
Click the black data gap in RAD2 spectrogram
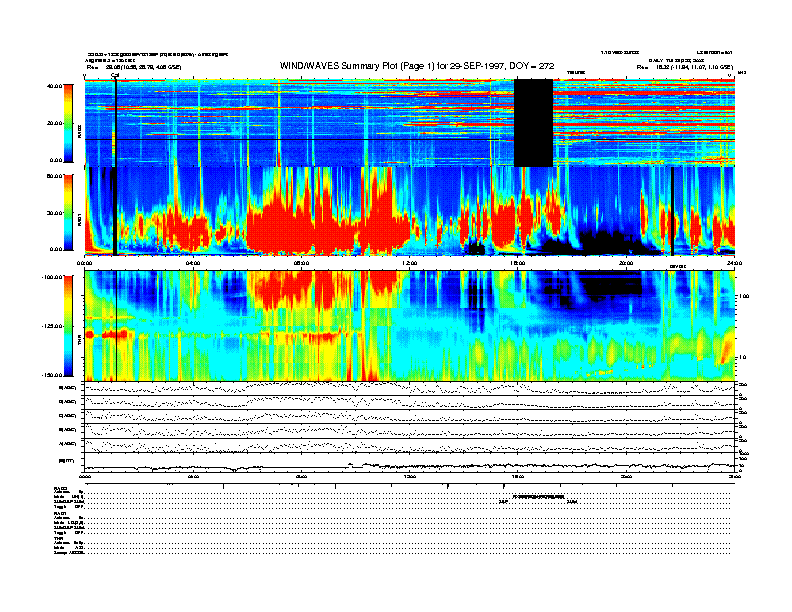click(x=533, y=123)
